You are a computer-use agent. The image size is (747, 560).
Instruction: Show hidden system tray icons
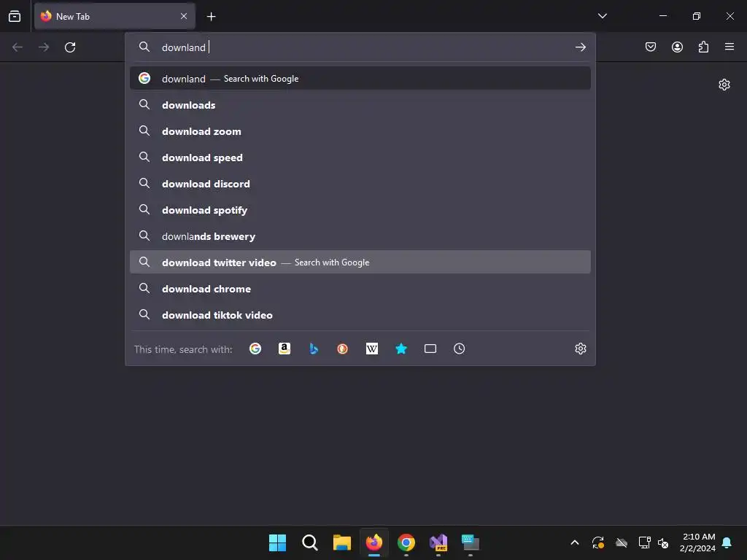pyautogui.click(x=575, y=542)
